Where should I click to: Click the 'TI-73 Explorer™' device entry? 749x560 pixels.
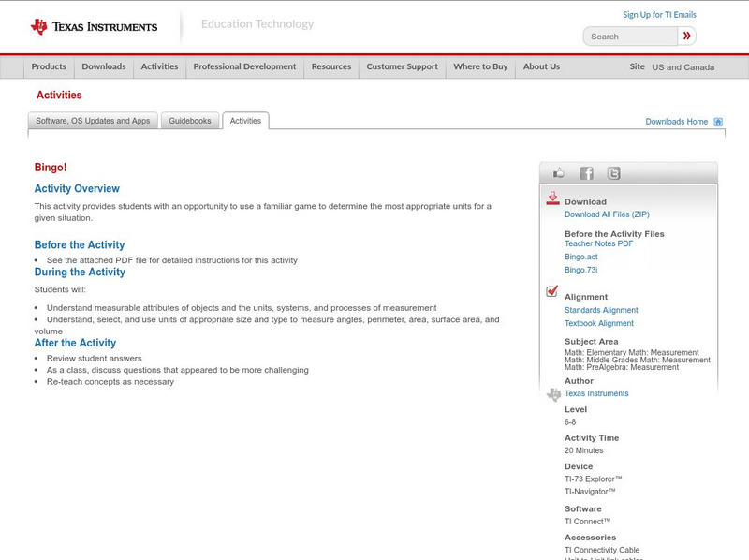pyautogui.click(x=594, y=479)
